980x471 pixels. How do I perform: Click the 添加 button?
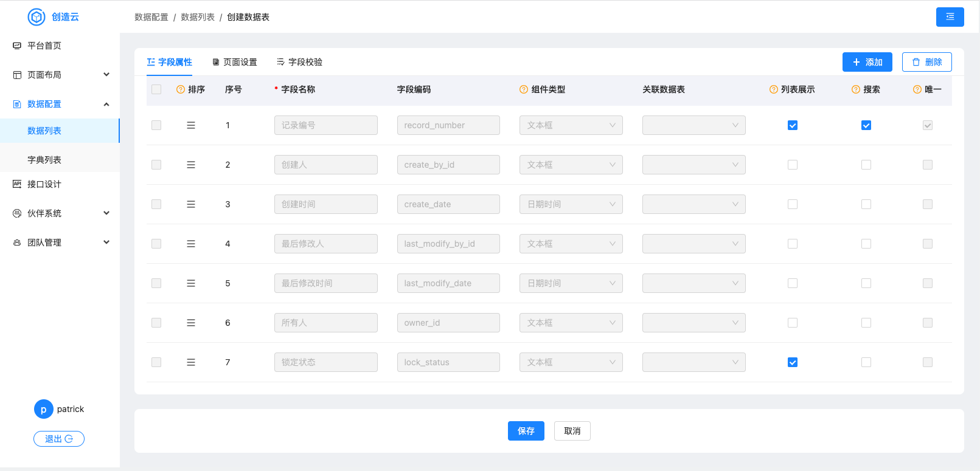pos(867,62)
